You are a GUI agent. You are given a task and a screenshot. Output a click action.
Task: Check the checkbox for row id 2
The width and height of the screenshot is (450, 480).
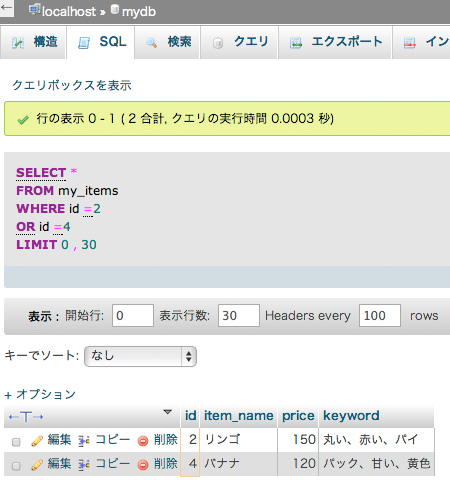16,442
